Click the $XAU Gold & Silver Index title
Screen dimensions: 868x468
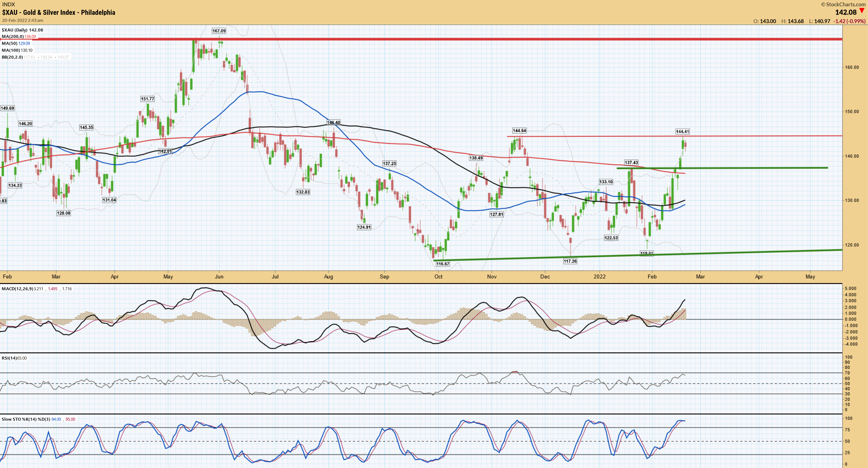tap(59, 12)
